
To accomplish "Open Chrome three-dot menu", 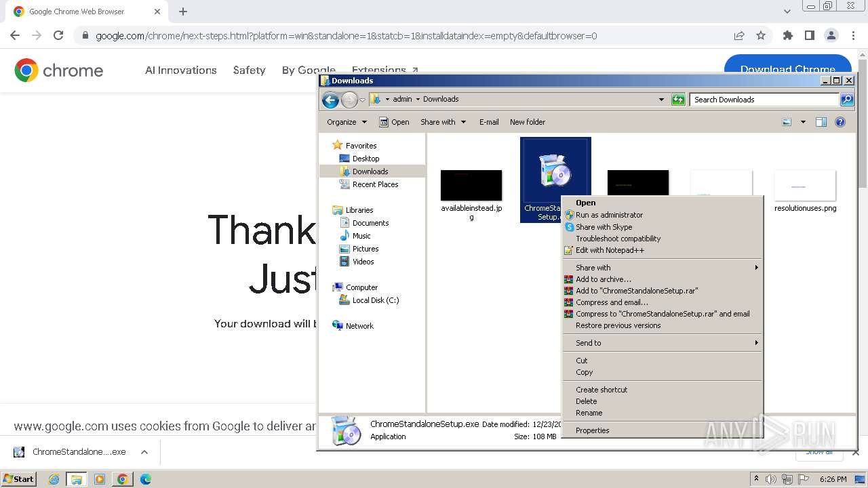I will 852,36.
